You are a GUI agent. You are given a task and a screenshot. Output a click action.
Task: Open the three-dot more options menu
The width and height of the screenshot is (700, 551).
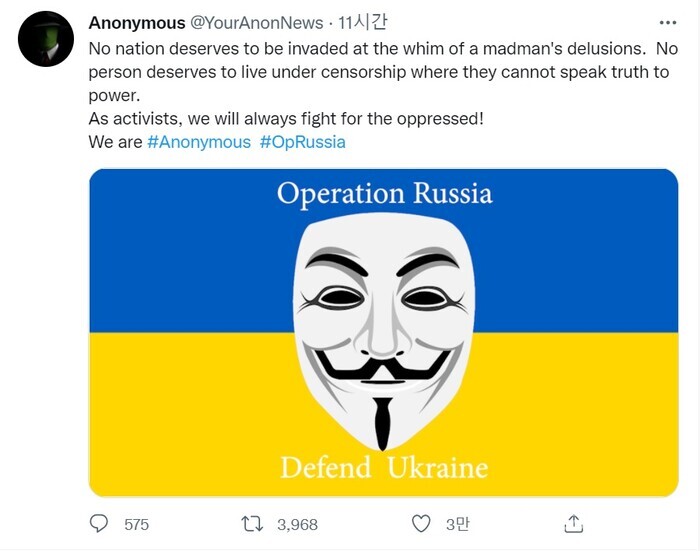coord(667,22)
